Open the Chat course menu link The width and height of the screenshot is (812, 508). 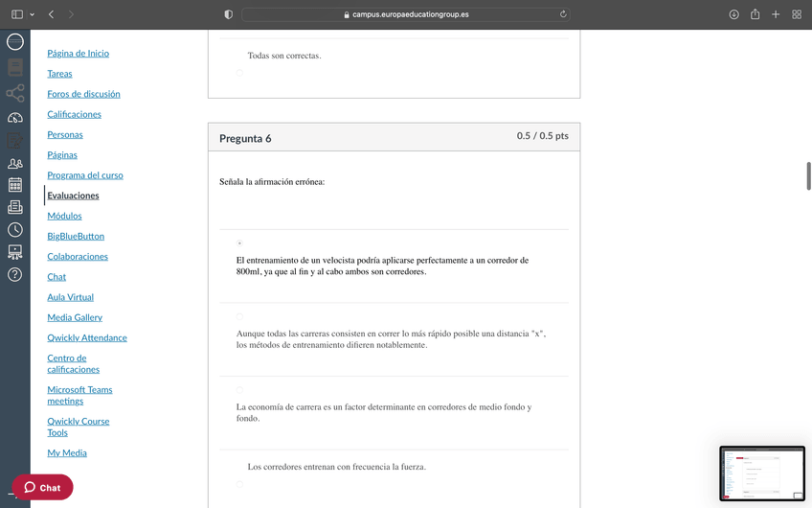tap(56, 277)
